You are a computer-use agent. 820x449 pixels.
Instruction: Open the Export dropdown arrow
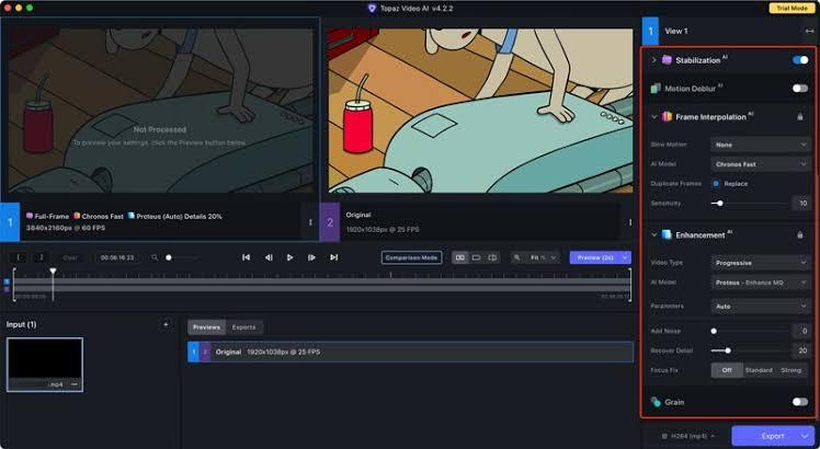coord(804,435)
